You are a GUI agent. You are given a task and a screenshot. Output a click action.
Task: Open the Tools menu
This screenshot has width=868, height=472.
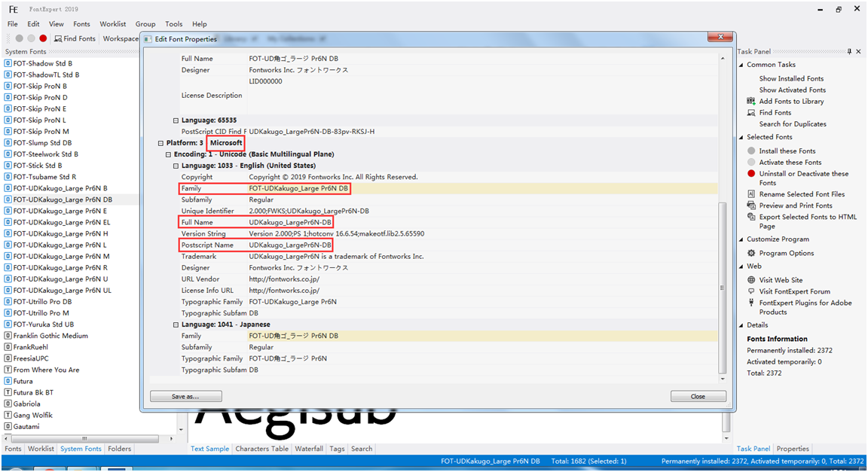(173, 24)
